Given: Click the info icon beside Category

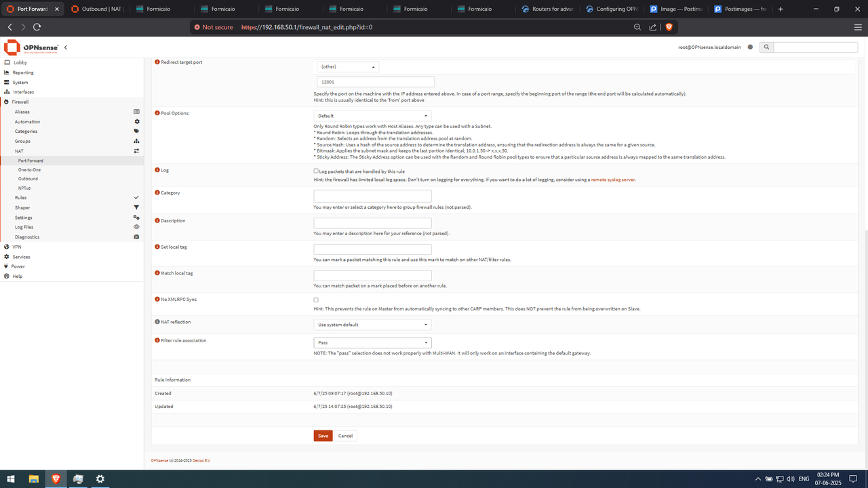Looking at the screenshot, I should tap(157, 192).
